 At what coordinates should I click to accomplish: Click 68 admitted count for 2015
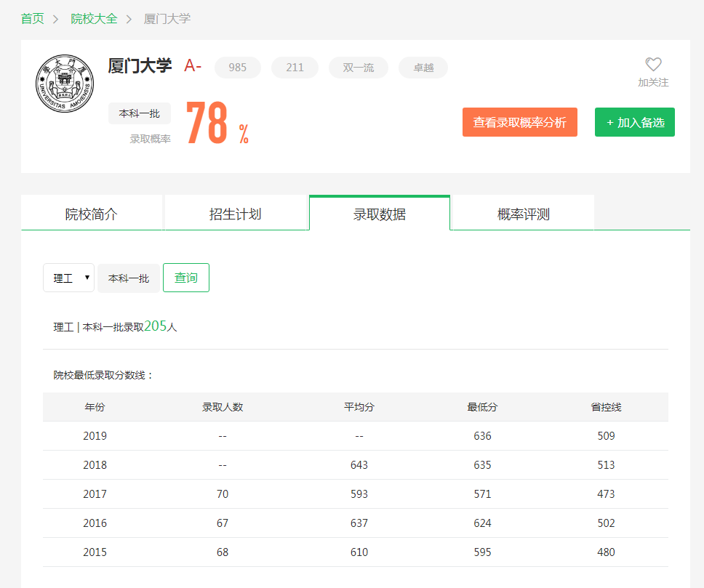pyautogui.click(x=223, y=552)
